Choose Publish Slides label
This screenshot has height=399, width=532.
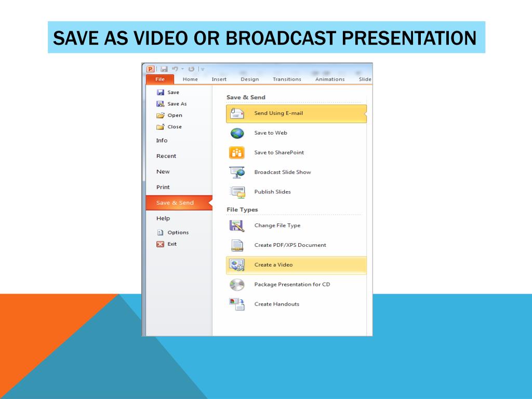[272, 192]
